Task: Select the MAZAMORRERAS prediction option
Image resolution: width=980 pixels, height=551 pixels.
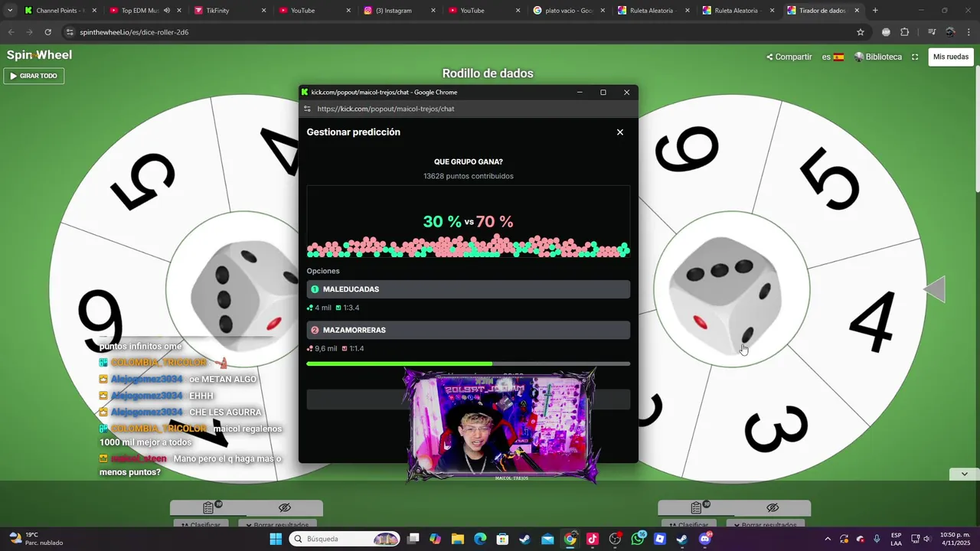Action: (468, 330)
